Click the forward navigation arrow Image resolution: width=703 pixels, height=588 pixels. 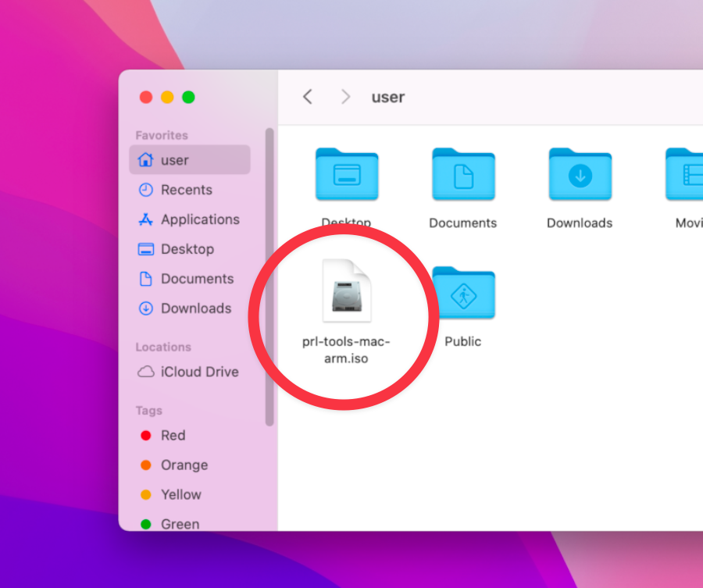click(345, 97)
